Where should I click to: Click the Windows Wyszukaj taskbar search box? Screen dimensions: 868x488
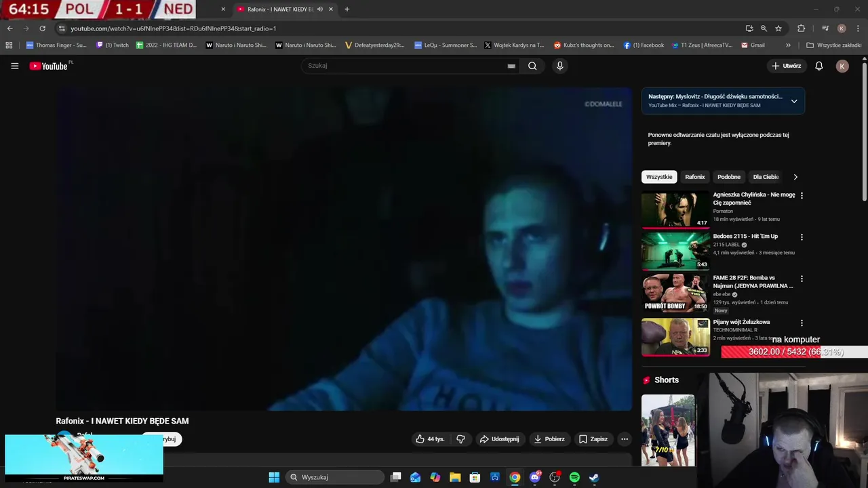tap(336, 477)
